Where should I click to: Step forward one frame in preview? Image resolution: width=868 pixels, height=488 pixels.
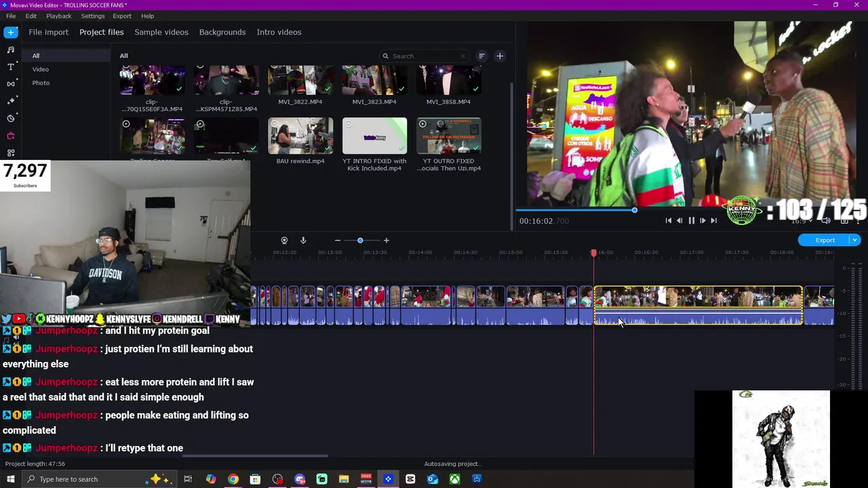coord(703,220)
